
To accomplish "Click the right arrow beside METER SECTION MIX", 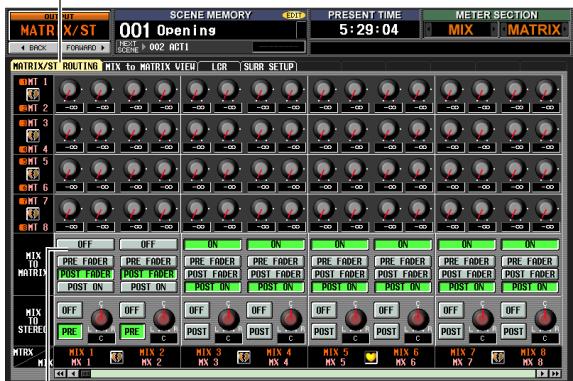I will click(494, 30).
